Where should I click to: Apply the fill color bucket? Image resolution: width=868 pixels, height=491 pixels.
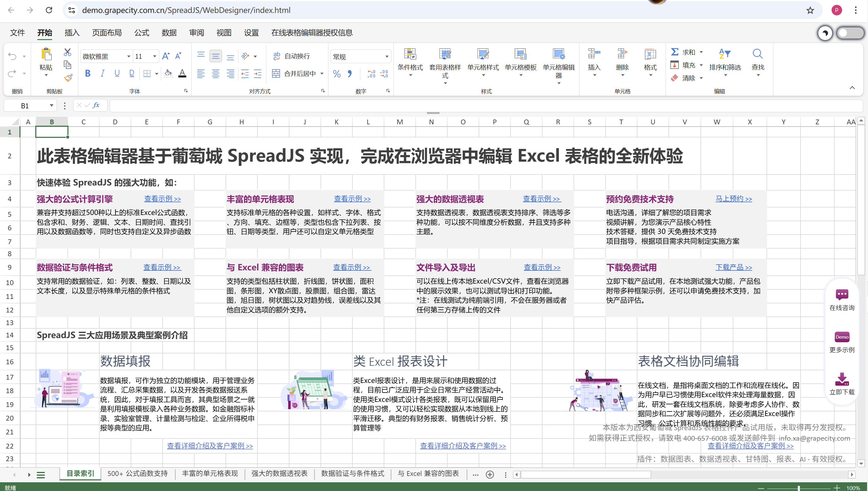[168, 73]
